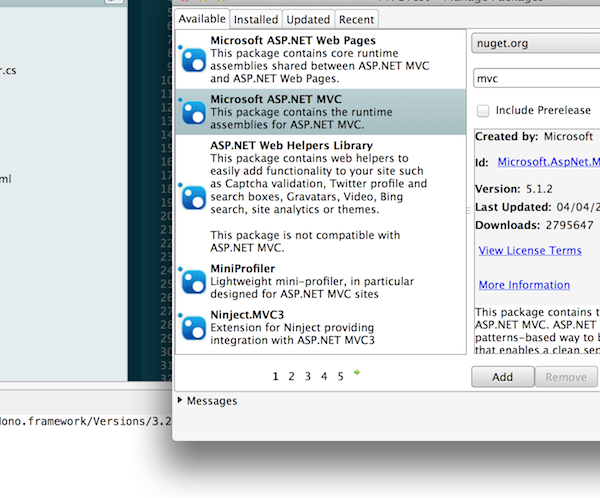Image resolution: width=600 pixels, height=498 pixels.
Task: Go to results page 3
Action: 308,377
